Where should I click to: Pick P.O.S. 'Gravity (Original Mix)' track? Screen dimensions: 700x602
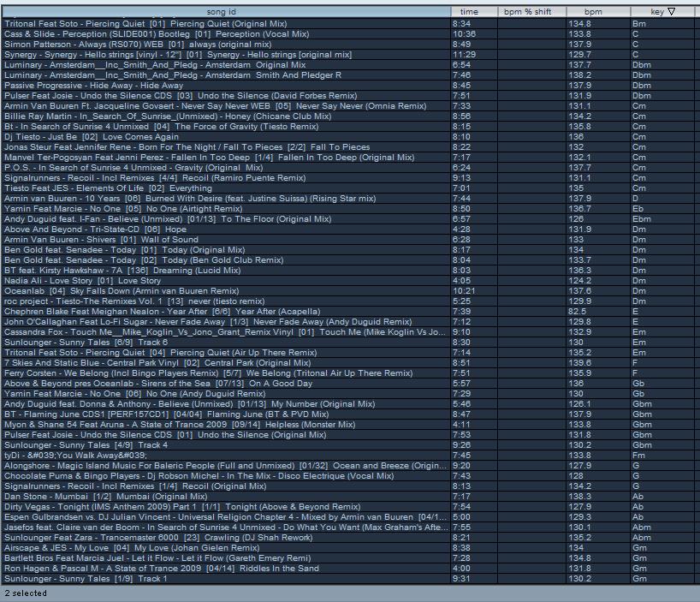348,168
